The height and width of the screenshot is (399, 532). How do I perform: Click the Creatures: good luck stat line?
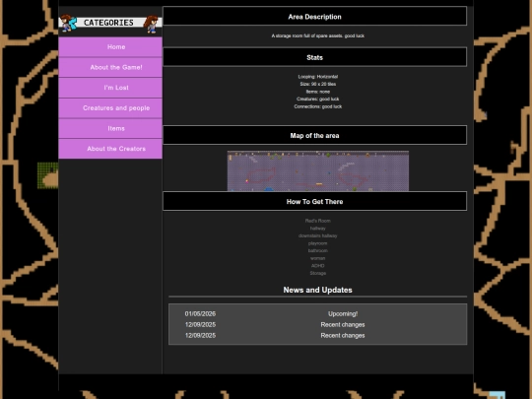click(318, 100)
